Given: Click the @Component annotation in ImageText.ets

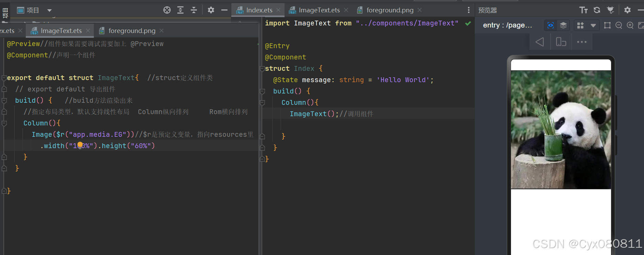Looking at the screenshot, I should coord(27,55).
